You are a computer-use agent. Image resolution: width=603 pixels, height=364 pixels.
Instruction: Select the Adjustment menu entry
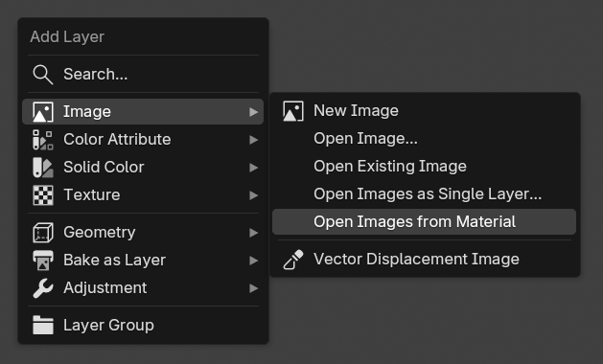(143, 288)
